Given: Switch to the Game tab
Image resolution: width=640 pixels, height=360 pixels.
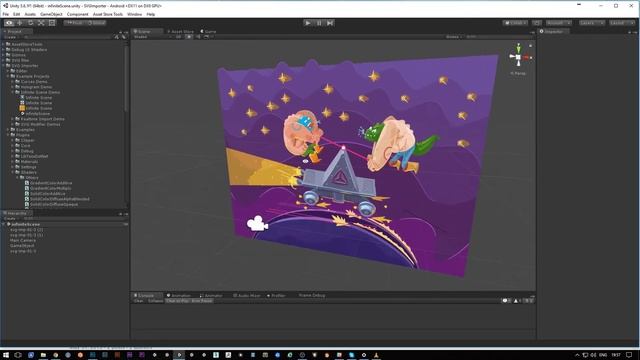Looking at the screenshot, I should click(208, 31).
